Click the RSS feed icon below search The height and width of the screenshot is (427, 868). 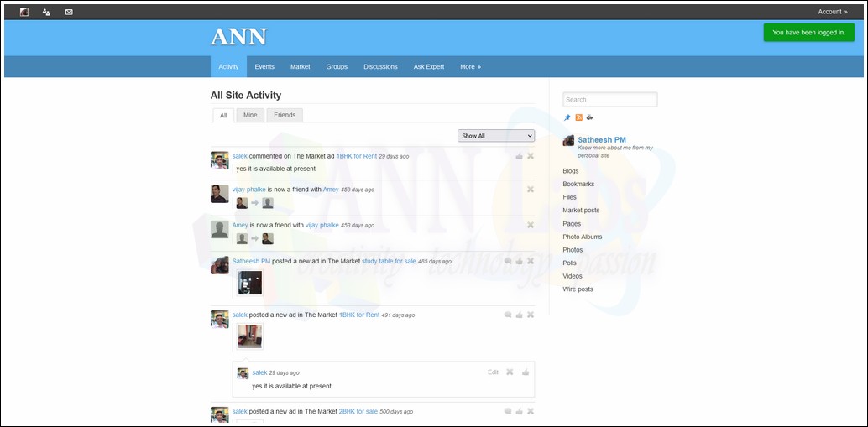tap(578, 117)
